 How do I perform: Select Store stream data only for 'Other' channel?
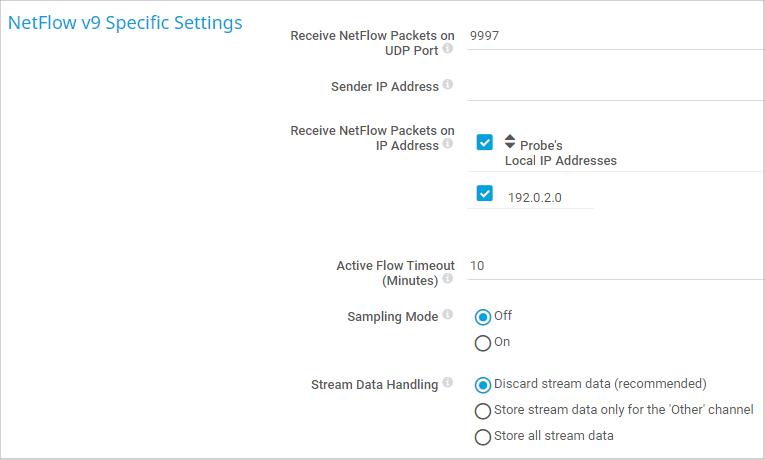[x=483, y=411]
